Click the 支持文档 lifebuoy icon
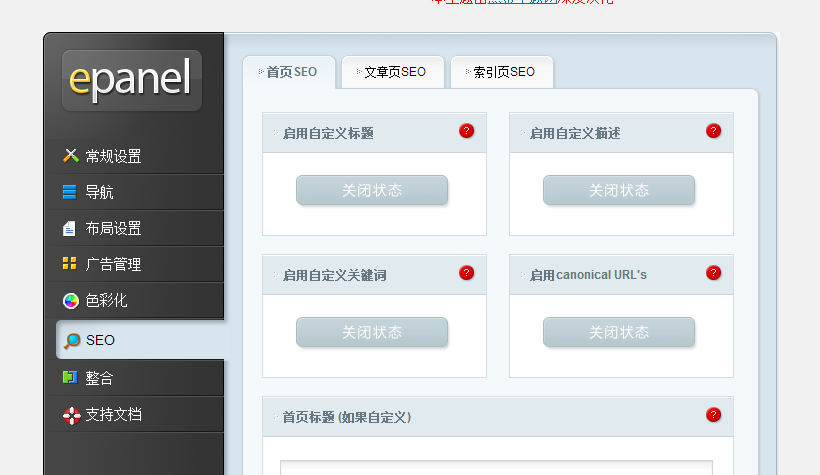The height and width of the screenshot is (475, 820). (x=71, y=415)
